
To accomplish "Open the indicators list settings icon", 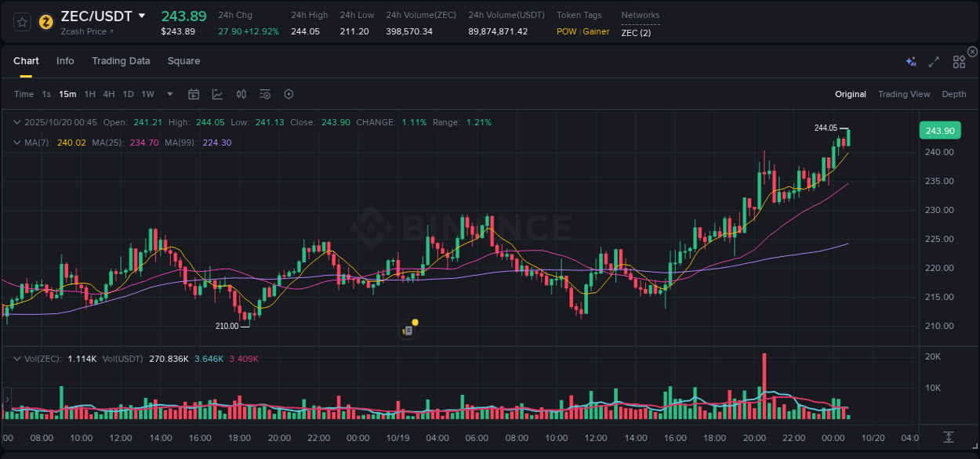I will (264, 94).
